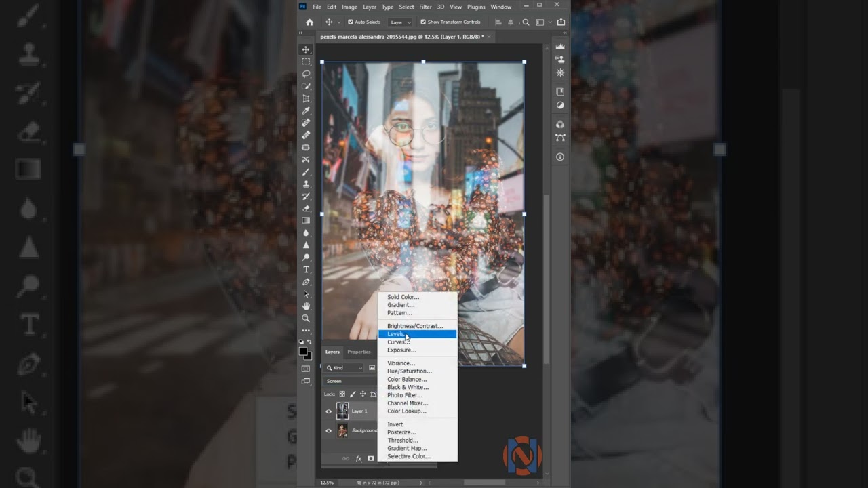Open the Screen blend mode dropdown
Screen dimensions: 868x488
click(x=349, y=381)
